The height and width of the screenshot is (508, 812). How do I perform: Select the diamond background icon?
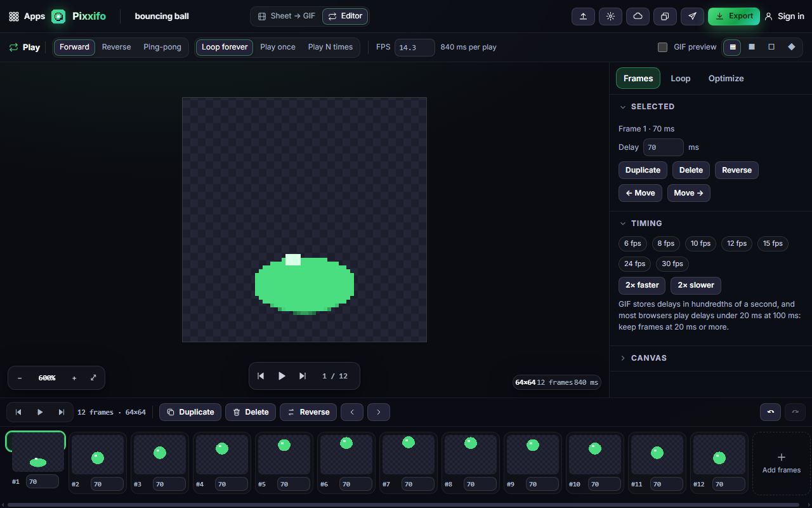coord(792,47)
